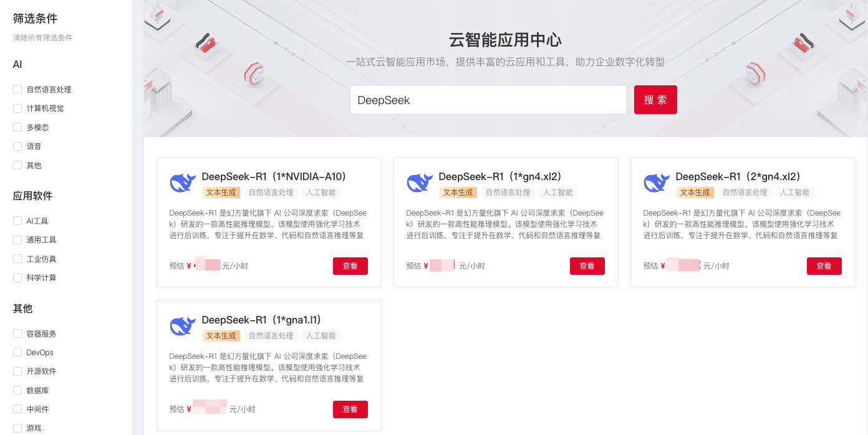The height and width of the screenshot is (435, 868).
Task: Check the 工业仿真 filter checkbox
Action: [17, 259]
